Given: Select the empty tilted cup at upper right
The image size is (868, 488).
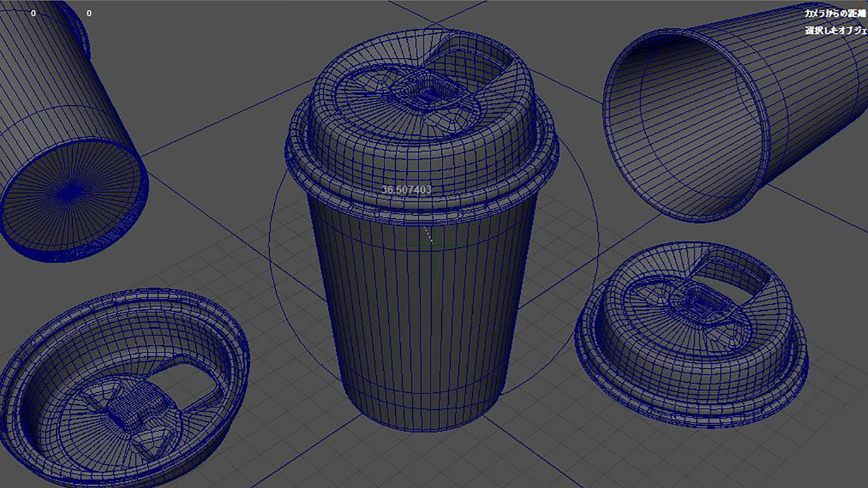Looking at the screenshot, I should click(x=736, y=113).
